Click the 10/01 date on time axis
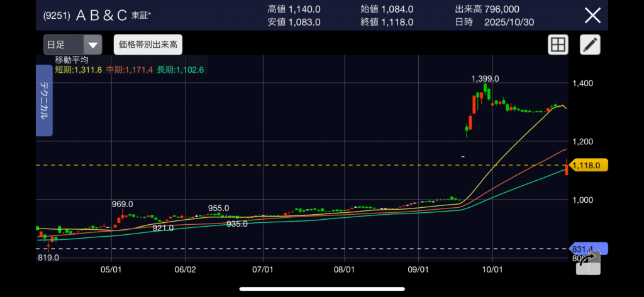Screen dimensions: 644x297 pyautogui.click(x=492, y=269)
